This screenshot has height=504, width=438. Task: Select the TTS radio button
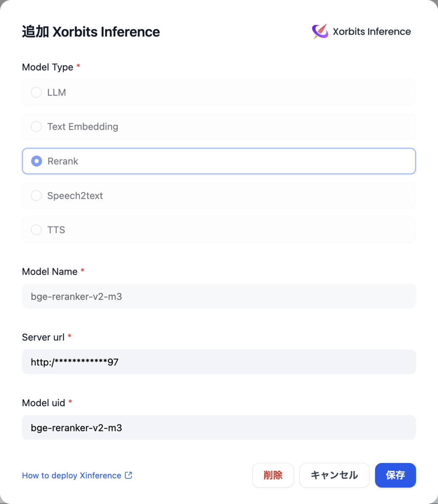pyautogui.click(x=37, y=230)
